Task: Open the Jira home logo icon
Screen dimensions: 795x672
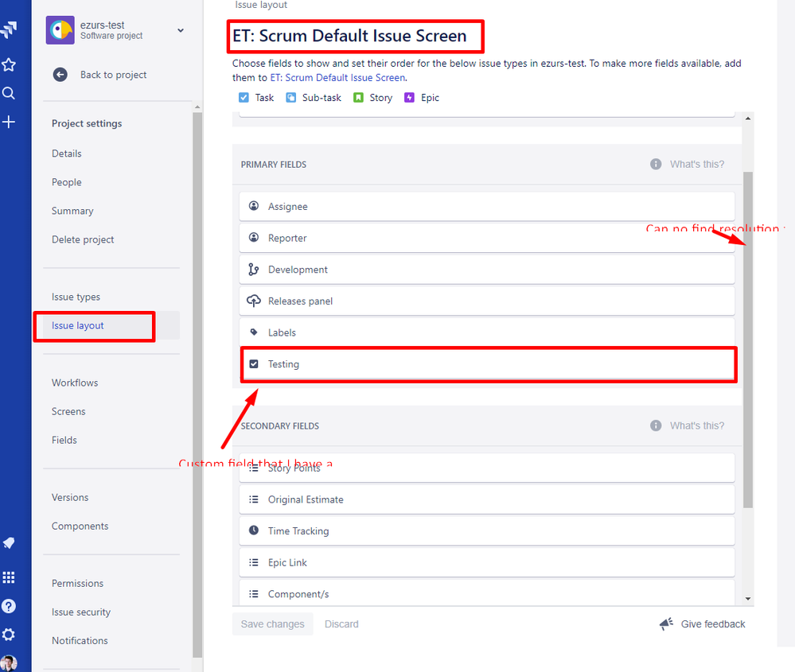Action: pos(9,30)
